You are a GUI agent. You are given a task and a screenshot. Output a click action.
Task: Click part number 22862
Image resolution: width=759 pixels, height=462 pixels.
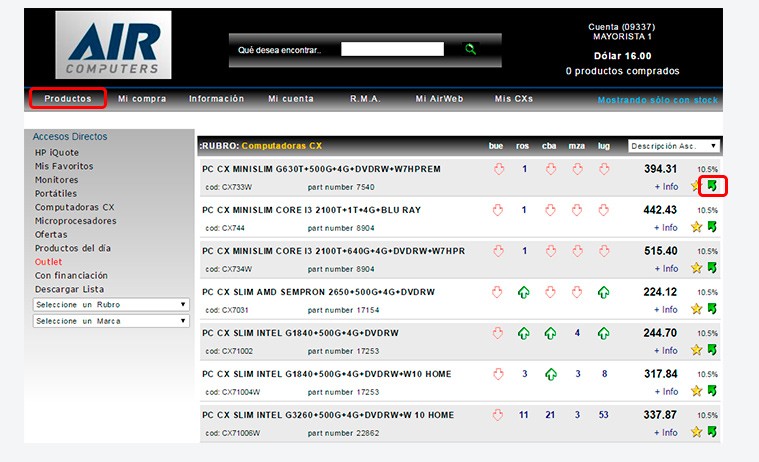[343, 433]
